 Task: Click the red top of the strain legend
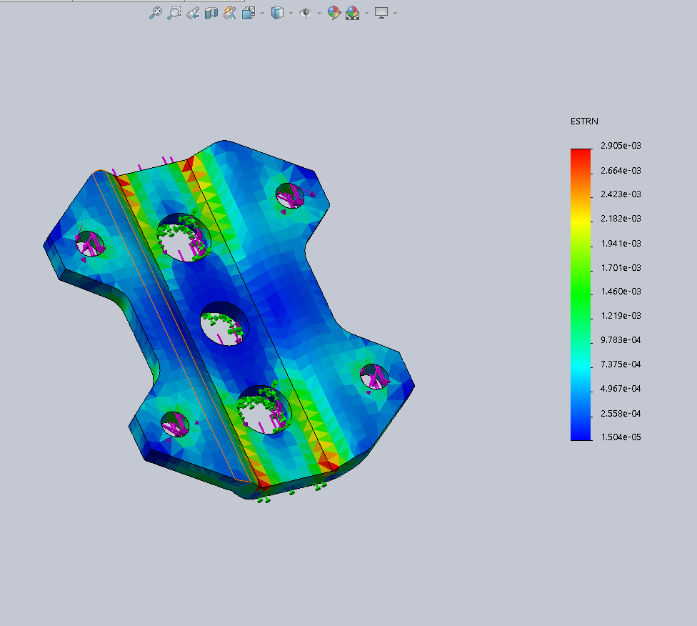click(x=580, y=154)
